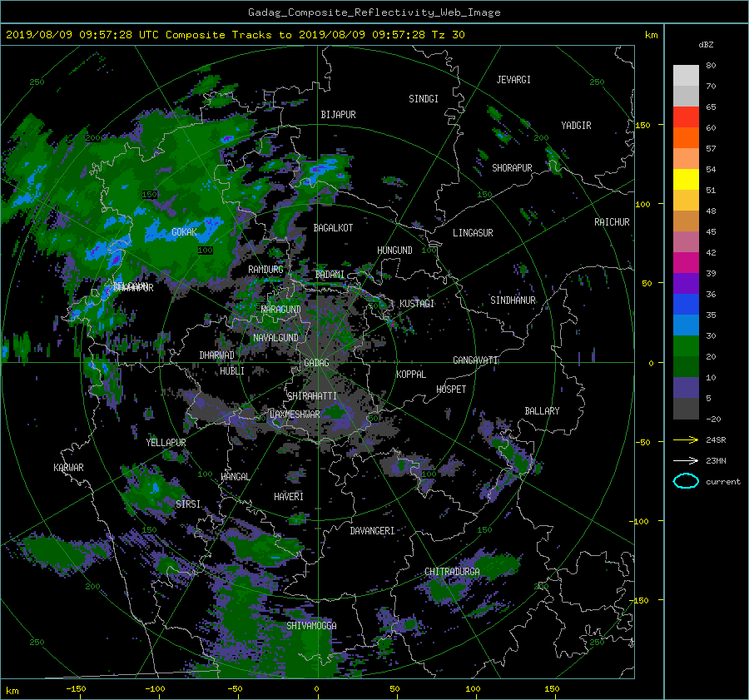Click the GANGAVATI city label
Image resolution: width=749 pixels, height=700 pixels.
(475, 360)
